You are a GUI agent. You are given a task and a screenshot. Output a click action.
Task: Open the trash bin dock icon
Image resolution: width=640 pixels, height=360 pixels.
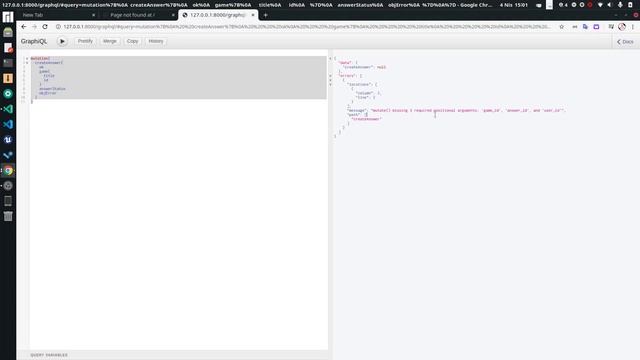coord(8,216)
